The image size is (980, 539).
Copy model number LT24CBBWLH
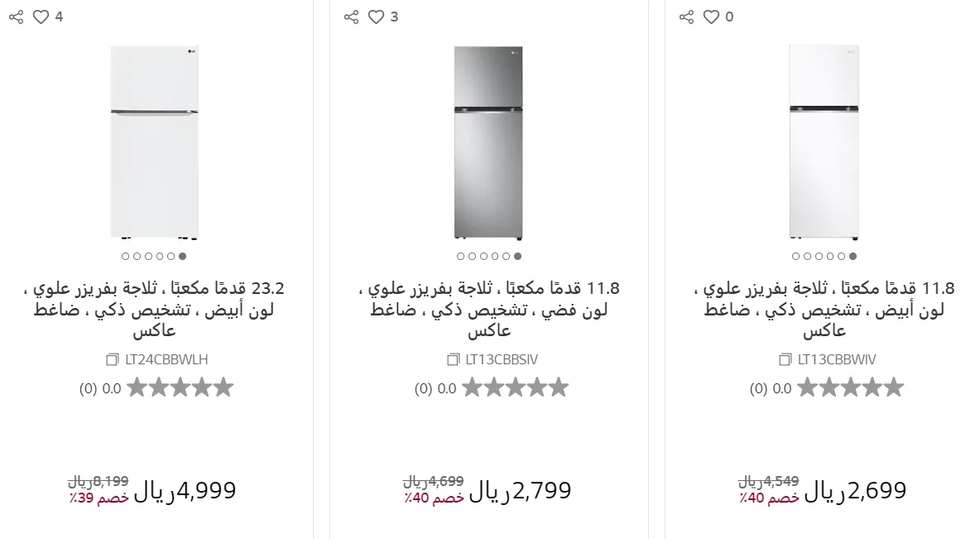113,360
